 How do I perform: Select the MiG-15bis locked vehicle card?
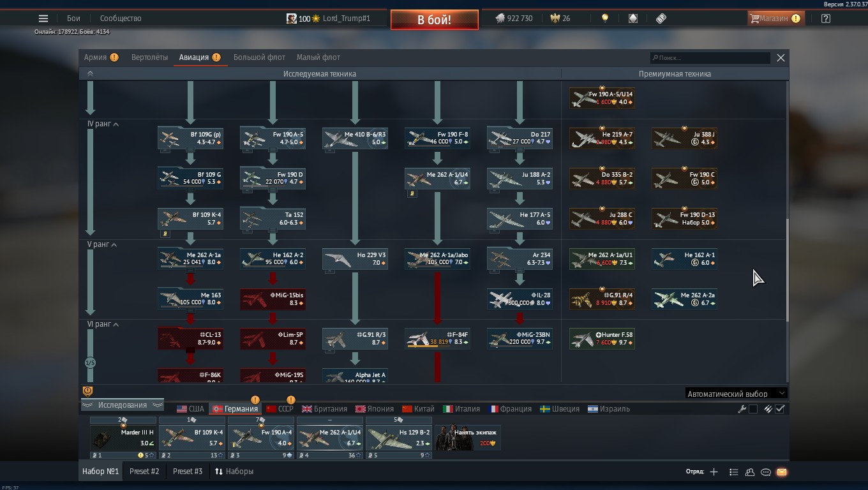[x=273, y=299]
